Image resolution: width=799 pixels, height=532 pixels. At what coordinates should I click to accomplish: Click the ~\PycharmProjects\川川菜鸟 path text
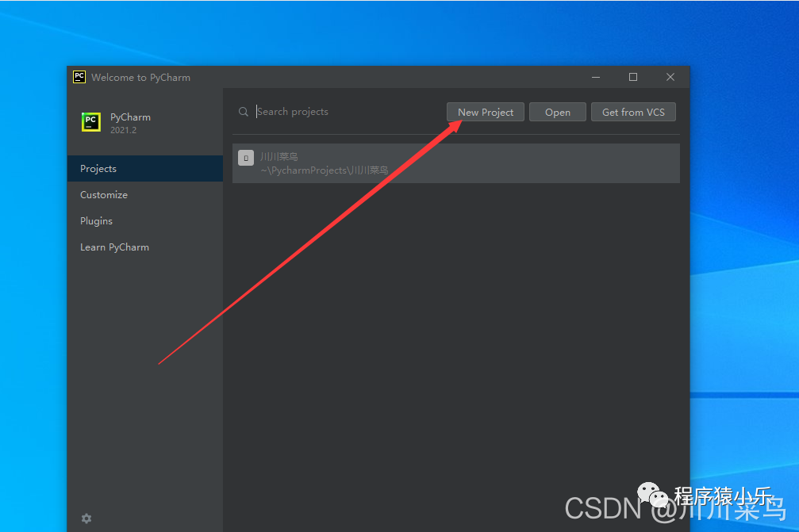click(x=325, y=170)
